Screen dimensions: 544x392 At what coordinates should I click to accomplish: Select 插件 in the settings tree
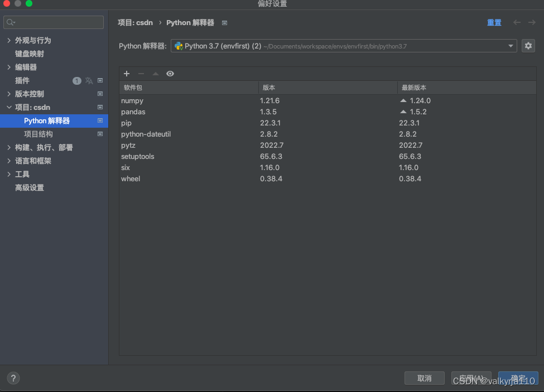[x=22, y=80]
